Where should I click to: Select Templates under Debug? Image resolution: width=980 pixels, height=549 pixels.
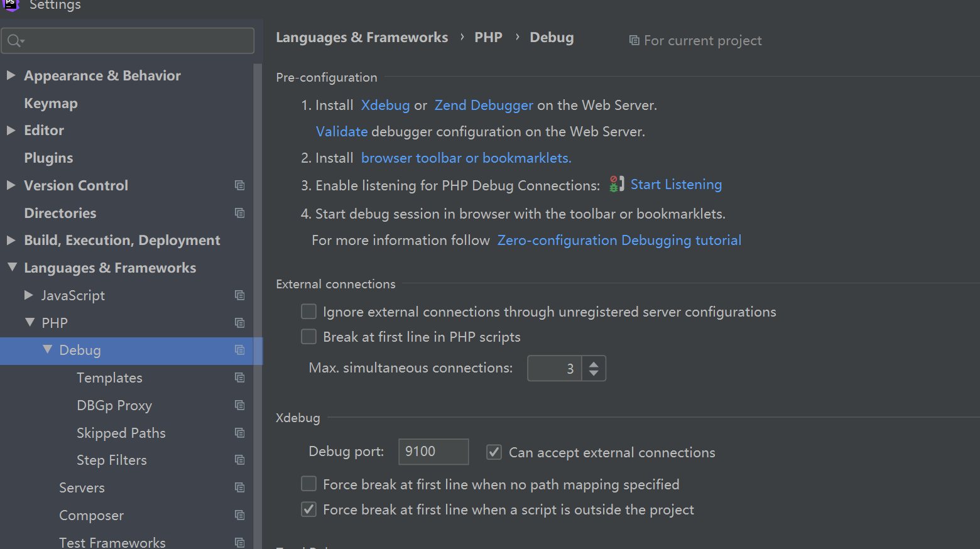109,378
